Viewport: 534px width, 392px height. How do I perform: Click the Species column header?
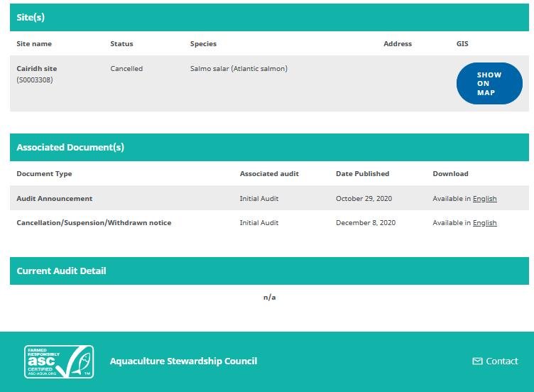click(203, 44)
